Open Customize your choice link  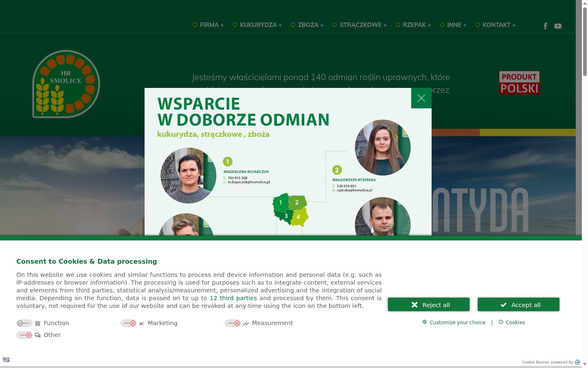(457, 323)
